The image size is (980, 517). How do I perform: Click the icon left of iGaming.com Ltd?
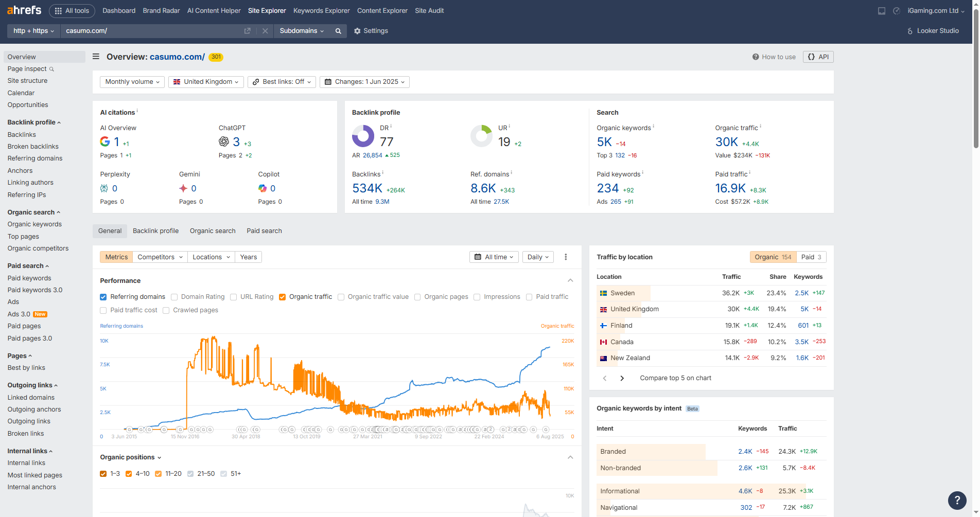[x=897, y=11]
